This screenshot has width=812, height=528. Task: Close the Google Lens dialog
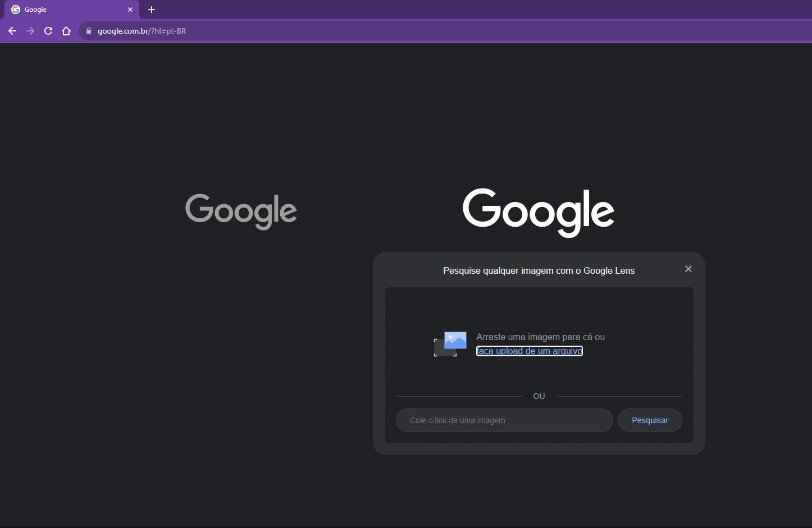click(x=688, y=269)
